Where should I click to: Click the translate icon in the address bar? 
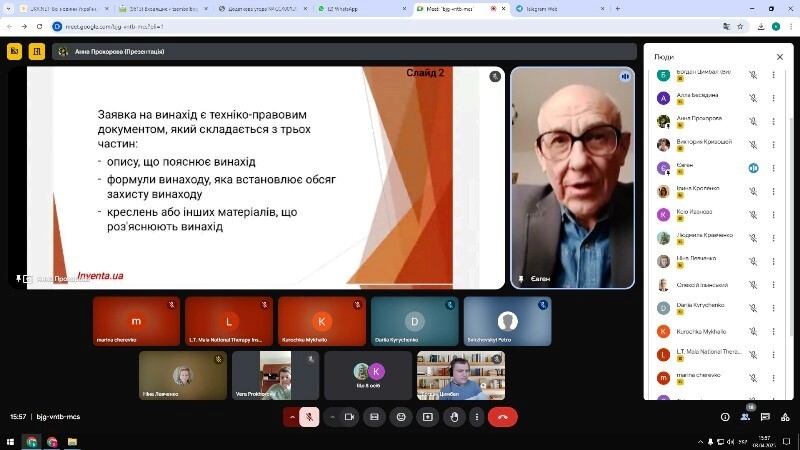[x=727, y=27]
